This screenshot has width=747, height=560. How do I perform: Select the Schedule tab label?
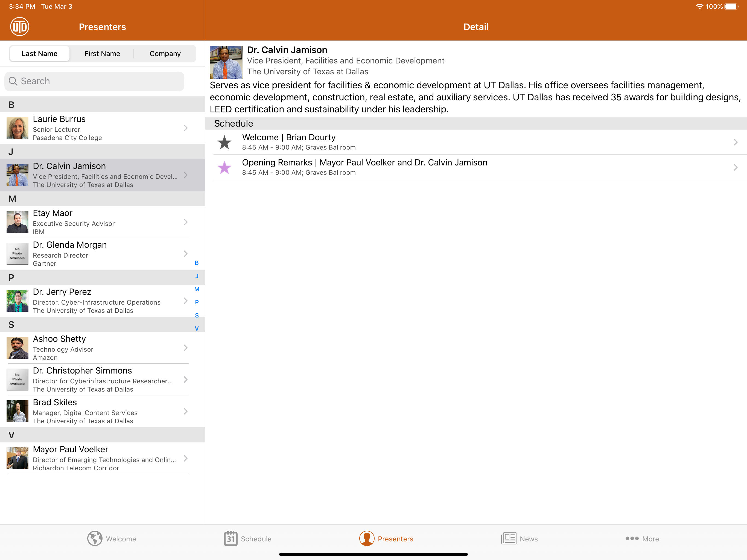[x=256, y=539]
